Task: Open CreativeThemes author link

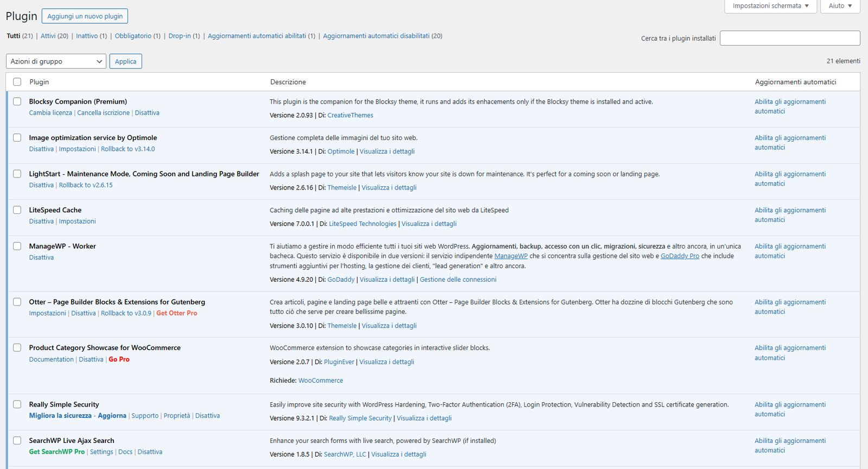Action: (x=350, y=115)
